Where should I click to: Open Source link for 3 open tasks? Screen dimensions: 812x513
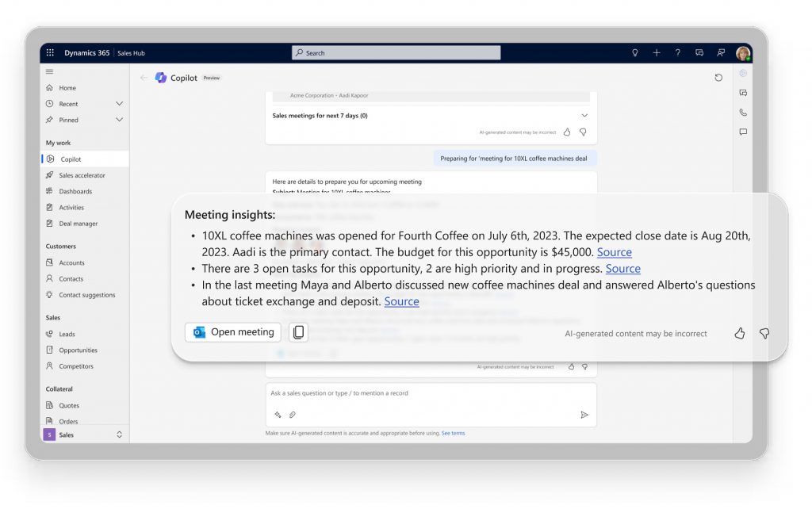click(x=623, y=269)
